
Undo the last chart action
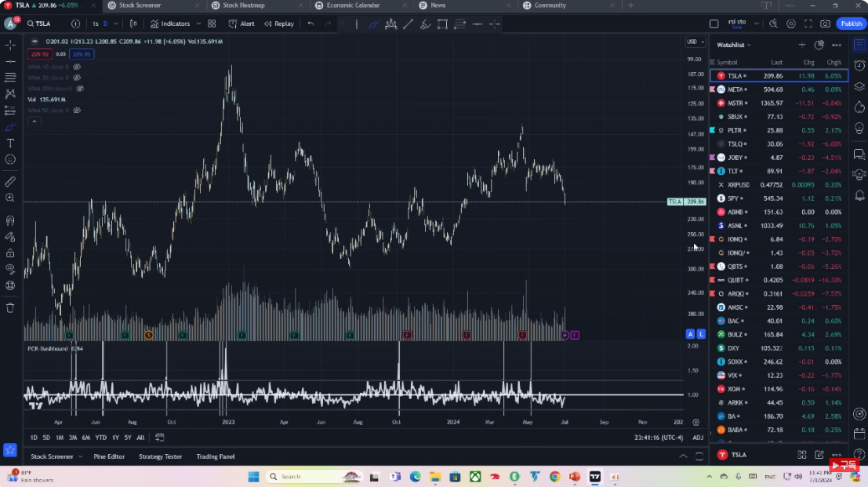[x=311, y=24]
